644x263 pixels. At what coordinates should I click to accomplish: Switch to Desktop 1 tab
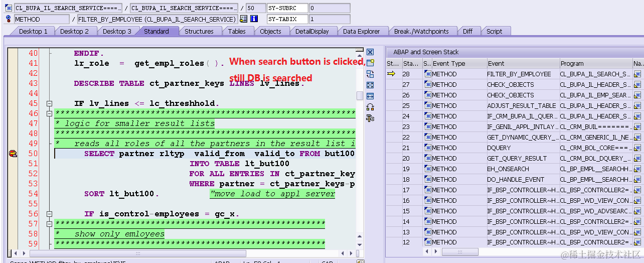pyautogui.click(x=33, y=31)
